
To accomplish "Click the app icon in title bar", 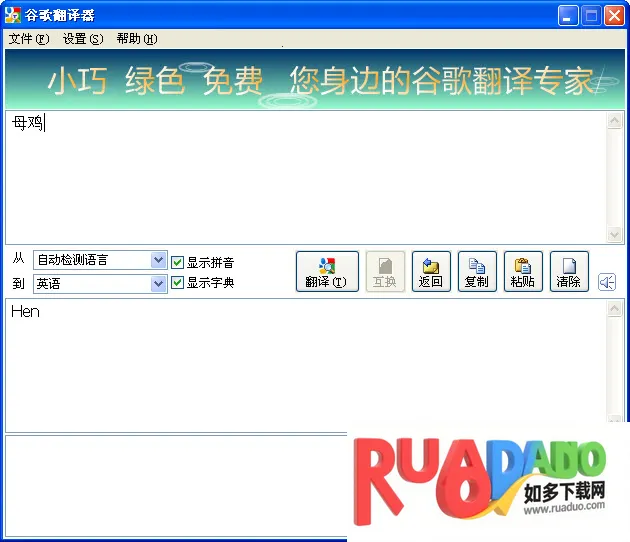I will pyautogui.click(x=12, y=16).
